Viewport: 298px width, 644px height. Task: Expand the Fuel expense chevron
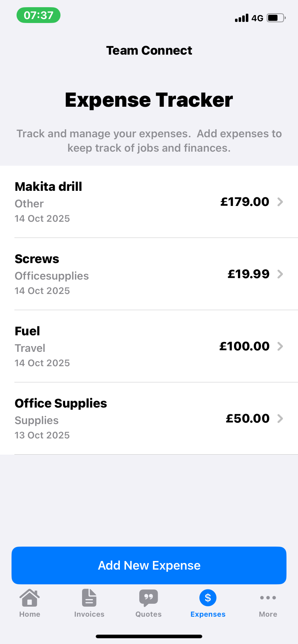(280, 346)
